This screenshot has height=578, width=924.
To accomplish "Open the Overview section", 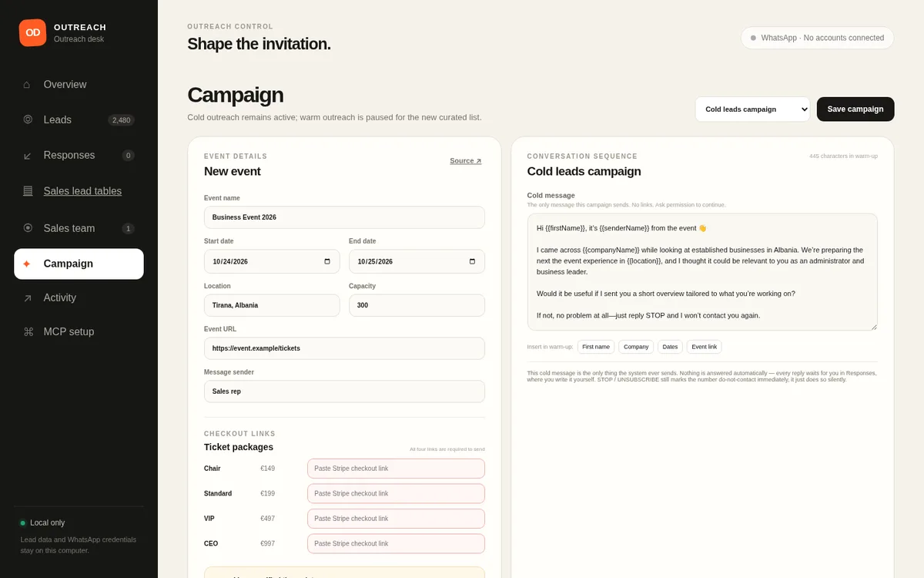I will coord(79,85).
